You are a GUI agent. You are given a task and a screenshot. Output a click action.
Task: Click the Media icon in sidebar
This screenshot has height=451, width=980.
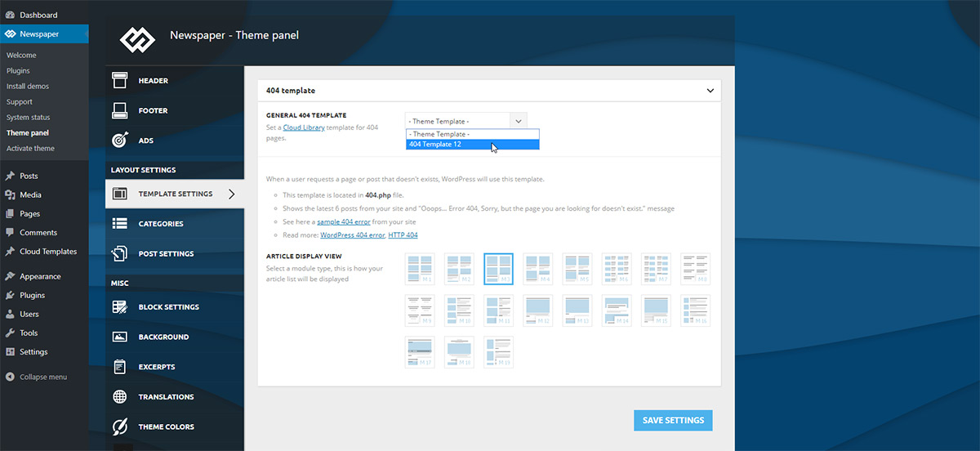coord(10,195)
